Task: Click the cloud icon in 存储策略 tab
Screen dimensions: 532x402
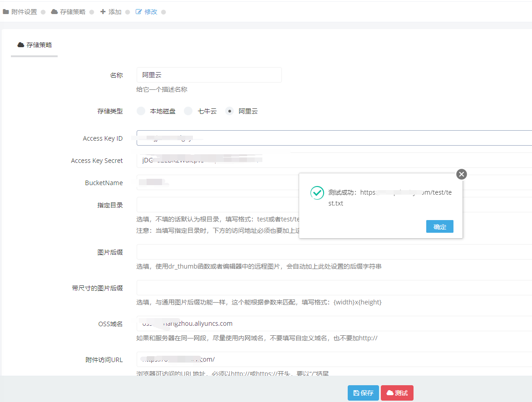Action: point(21,45)
